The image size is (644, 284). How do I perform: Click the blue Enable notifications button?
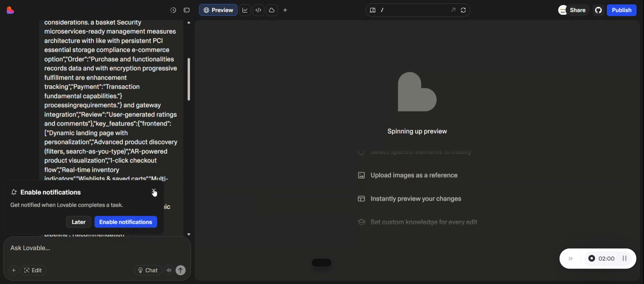tap(126, 222)
